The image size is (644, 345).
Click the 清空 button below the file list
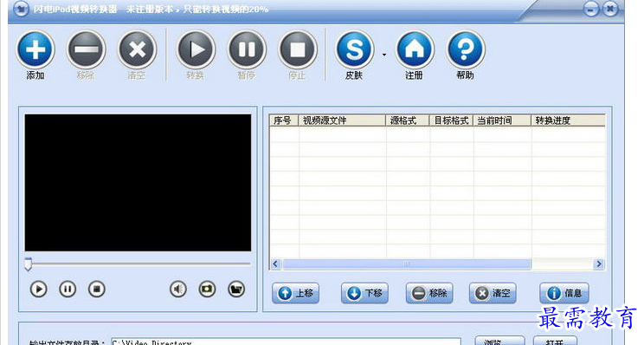tap(493, 293)
